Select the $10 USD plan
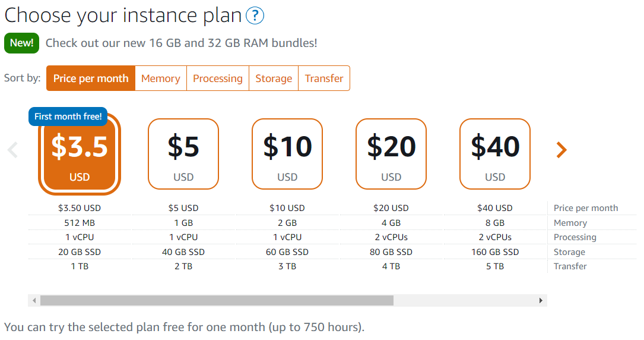The height and width of the screenshot is (340, 644). (287, 154)
